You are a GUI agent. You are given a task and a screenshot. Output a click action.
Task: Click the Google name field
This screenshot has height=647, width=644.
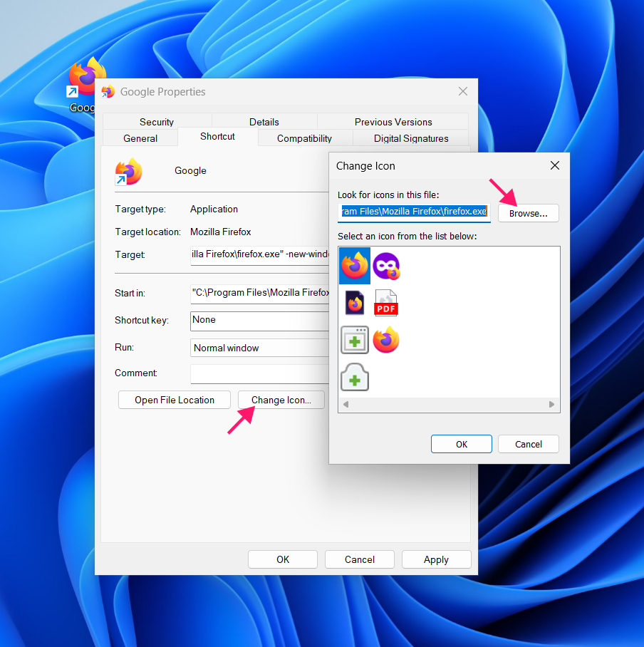190,170
